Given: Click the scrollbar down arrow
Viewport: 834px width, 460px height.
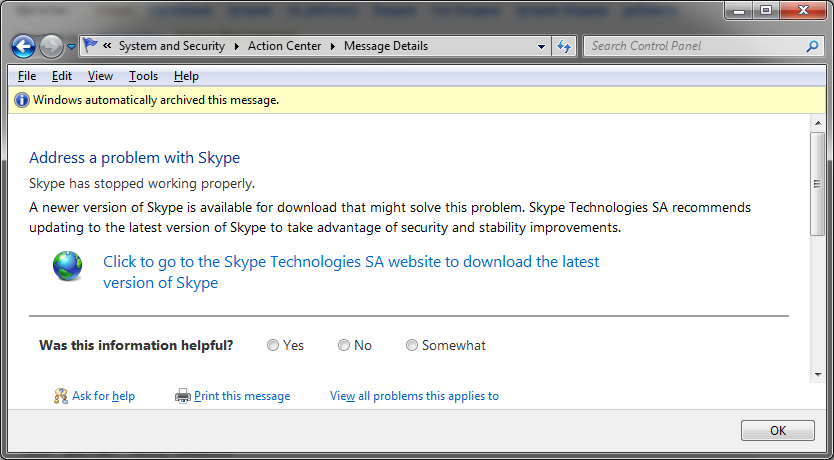Looking at the screenshot, I should click(818, 375).
